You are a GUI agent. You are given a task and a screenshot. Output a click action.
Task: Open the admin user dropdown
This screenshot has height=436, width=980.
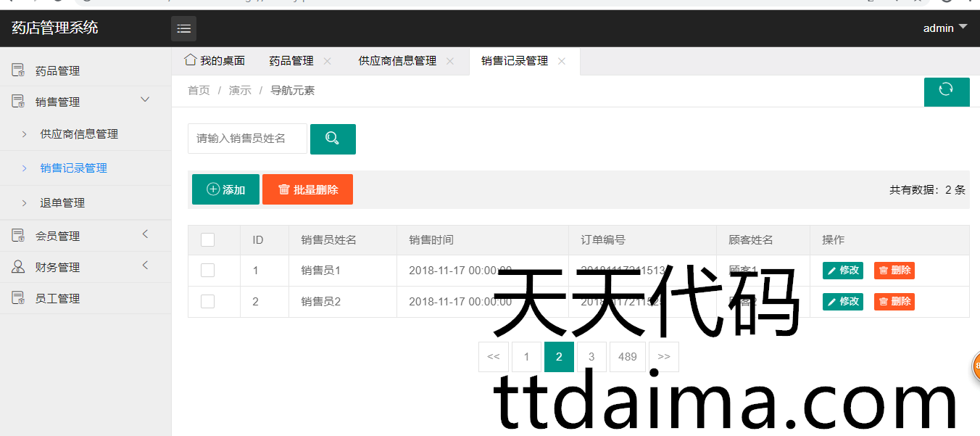click(x=944, y=28)
